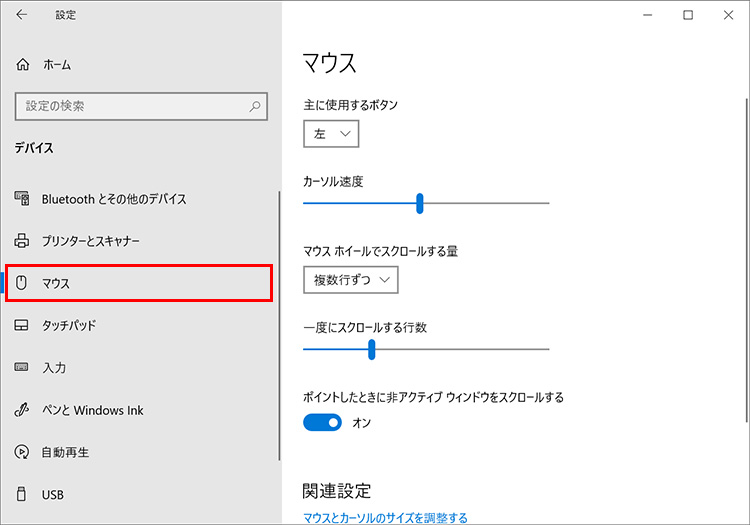750x525 pixels.
Task: Click the USB icon in sidebar
Action: (x=23, y=495)
